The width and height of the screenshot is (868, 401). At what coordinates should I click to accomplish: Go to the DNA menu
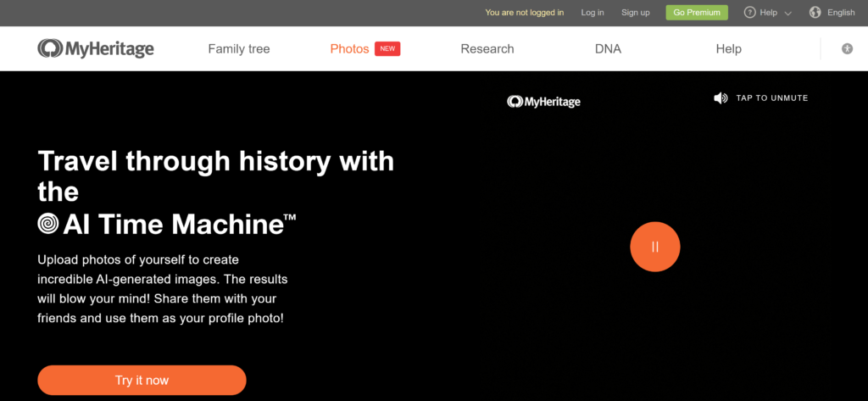coord(608,49)
